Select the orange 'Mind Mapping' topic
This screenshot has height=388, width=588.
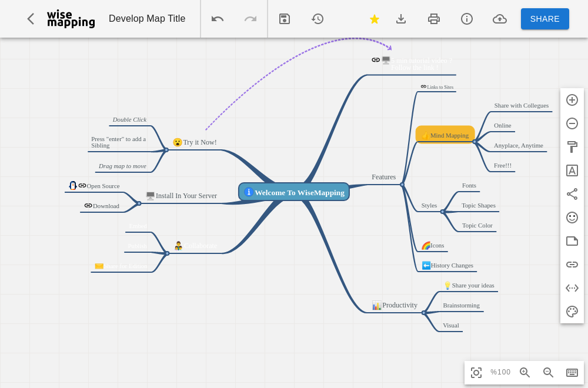tap(445, 135)
